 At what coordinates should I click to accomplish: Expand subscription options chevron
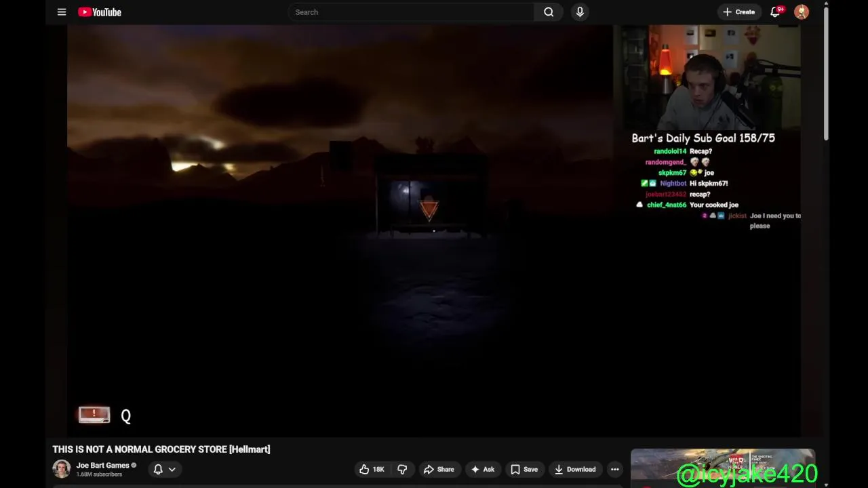[172, 469]
